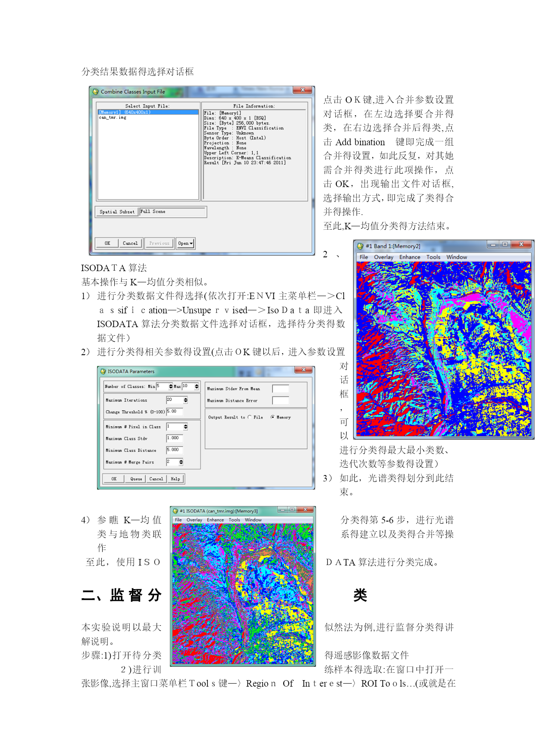Viewport: 535px width, 756px height.
Task: Close the ISODATA Parameters dialog
Action: tap(303, 370)
